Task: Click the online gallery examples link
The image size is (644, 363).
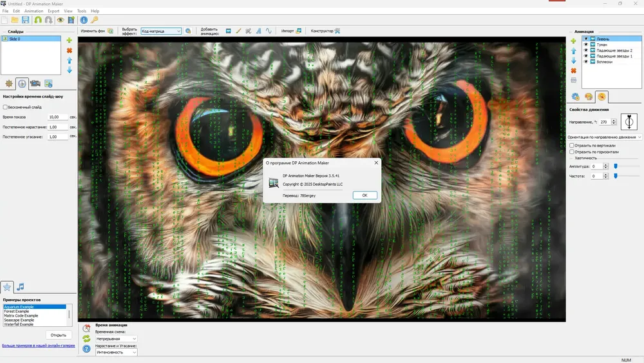Action: click(39, 346)
